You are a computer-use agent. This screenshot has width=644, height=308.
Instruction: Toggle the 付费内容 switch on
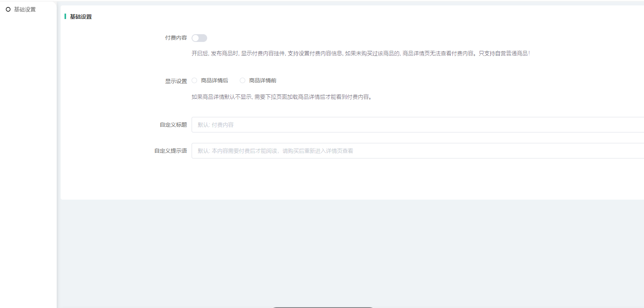[199, 38]
